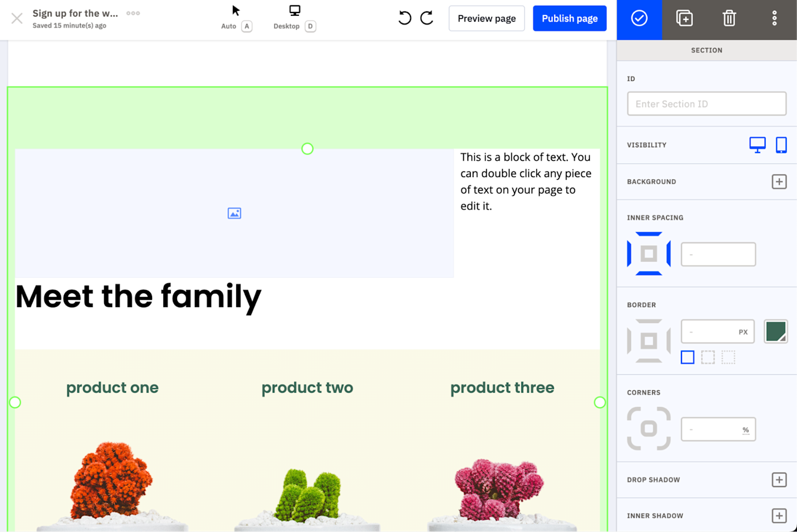Delete the selected section with the trash icon
797x532 pixels.
(x=729, y=19)
